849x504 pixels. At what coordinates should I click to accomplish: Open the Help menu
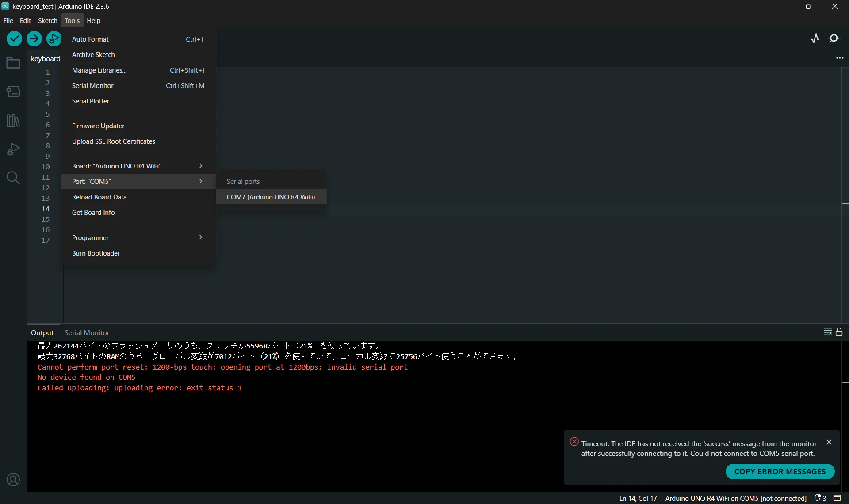[x=93, y=21]
